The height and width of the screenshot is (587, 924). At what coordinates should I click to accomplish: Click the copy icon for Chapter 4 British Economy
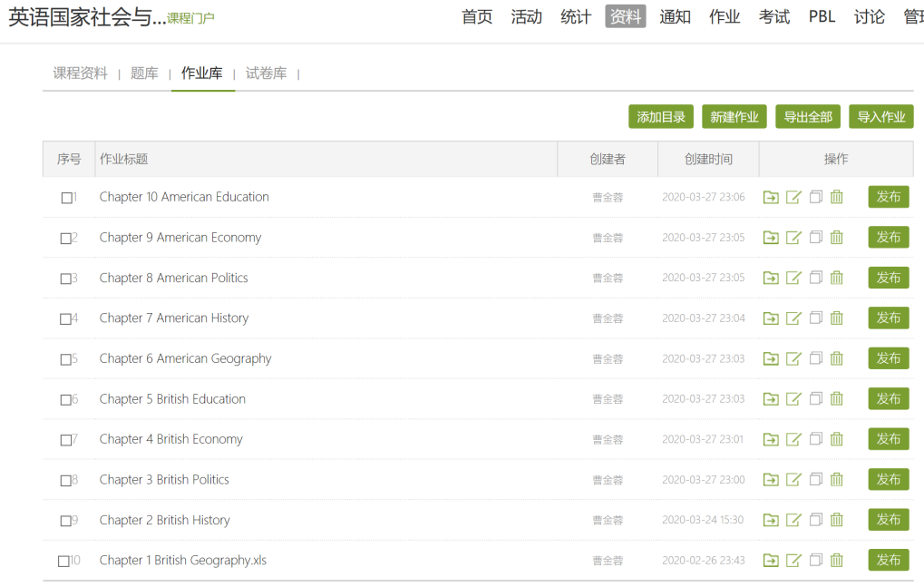pos(815,439)
